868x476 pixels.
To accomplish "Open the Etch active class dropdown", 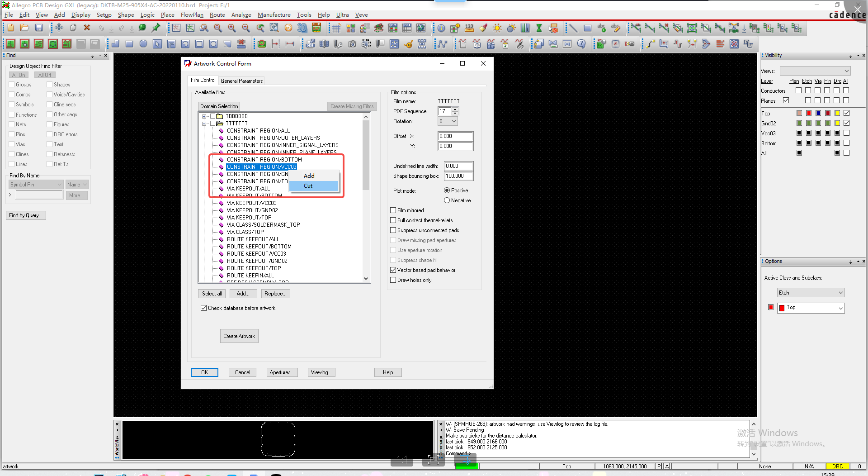I will pyautogui.click(x=811, y=293).
